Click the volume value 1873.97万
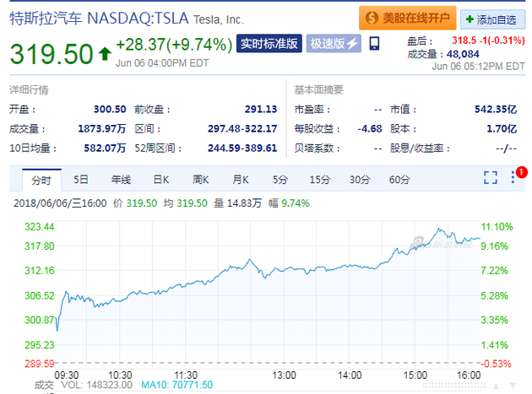 102,128
